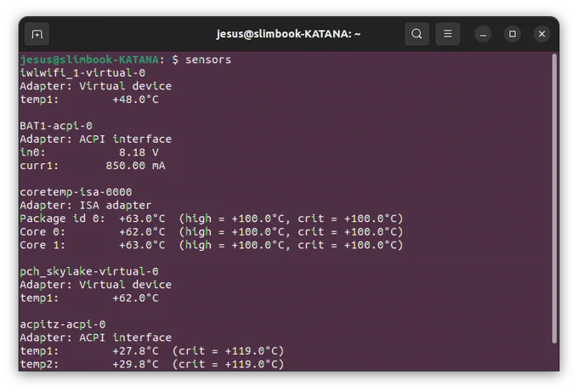
Task: Click the 'Core 0:' label
Action: point(42,232)
